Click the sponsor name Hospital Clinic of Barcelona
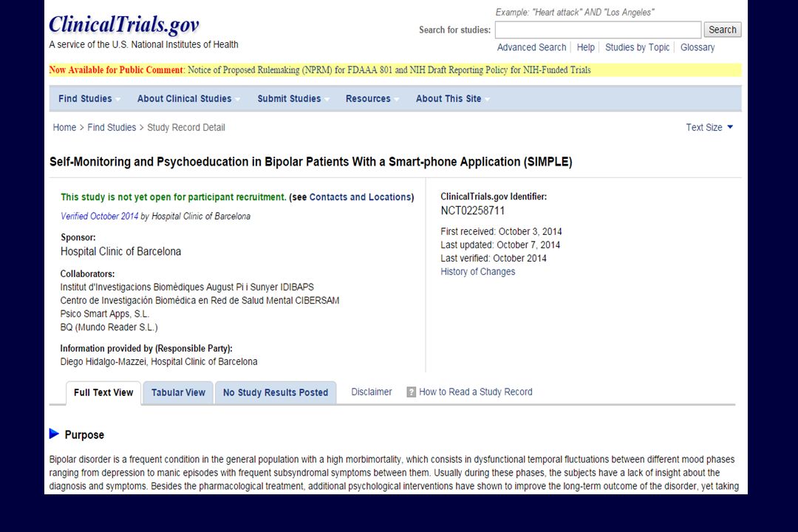The image size is (798, 532). [120, 251]
